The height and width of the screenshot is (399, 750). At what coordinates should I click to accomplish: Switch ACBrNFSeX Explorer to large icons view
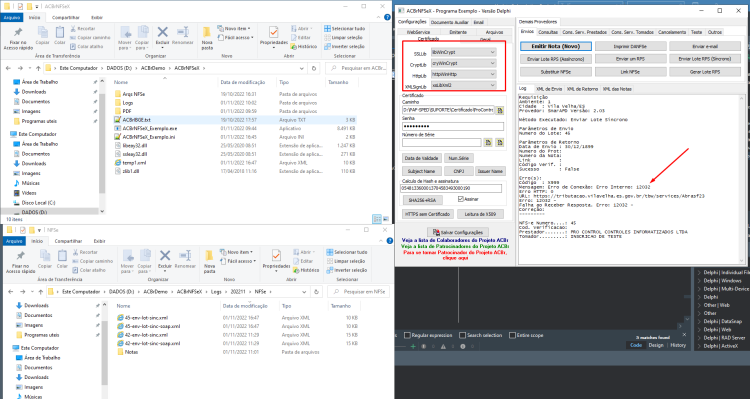pos(385,219)
